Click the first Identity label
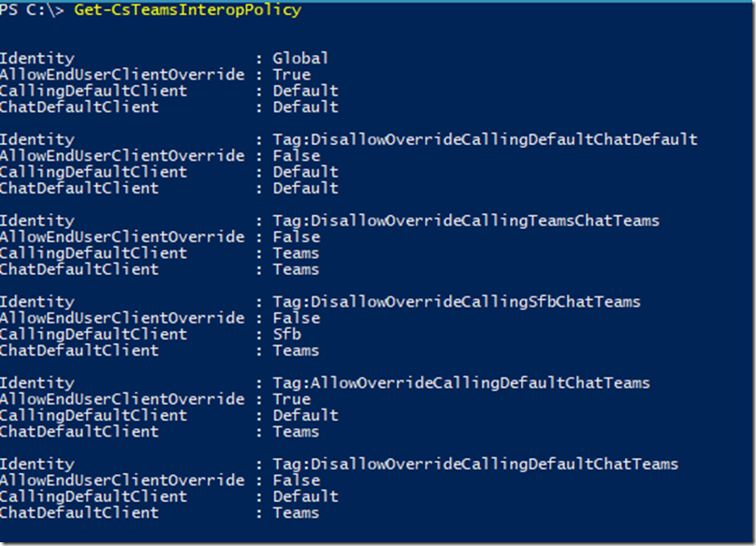This screenshot has height=546, width=756. coord(37,59)
